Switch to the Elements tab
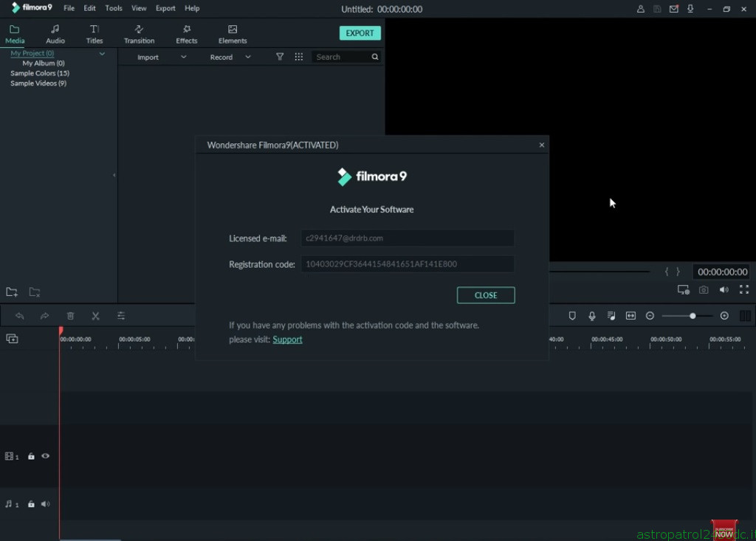This screenshot has height=541, width=756. pyautogui.click(x=233, y=34)
